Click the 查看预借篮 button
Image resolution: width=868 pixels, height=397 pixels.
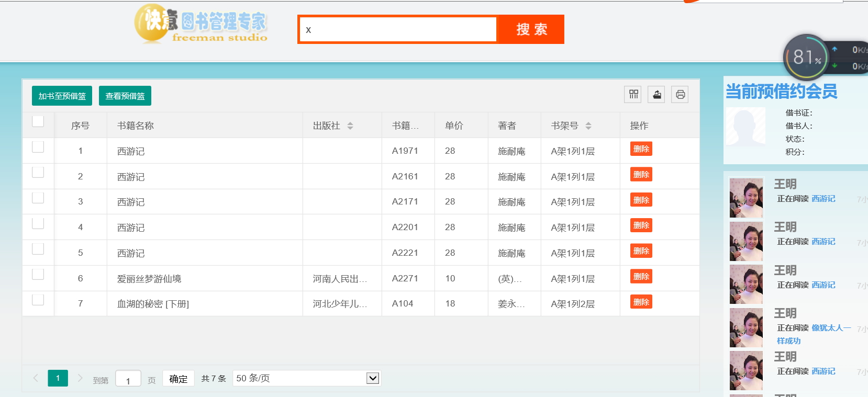pyautogui.click(x=125, y=96)
